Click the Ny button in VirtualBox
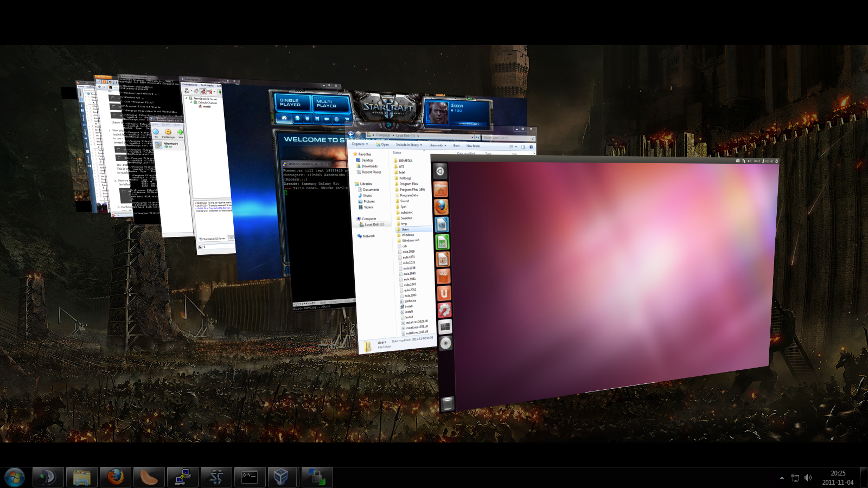This screenshot has height=488, width=868. tap(156, 133)
